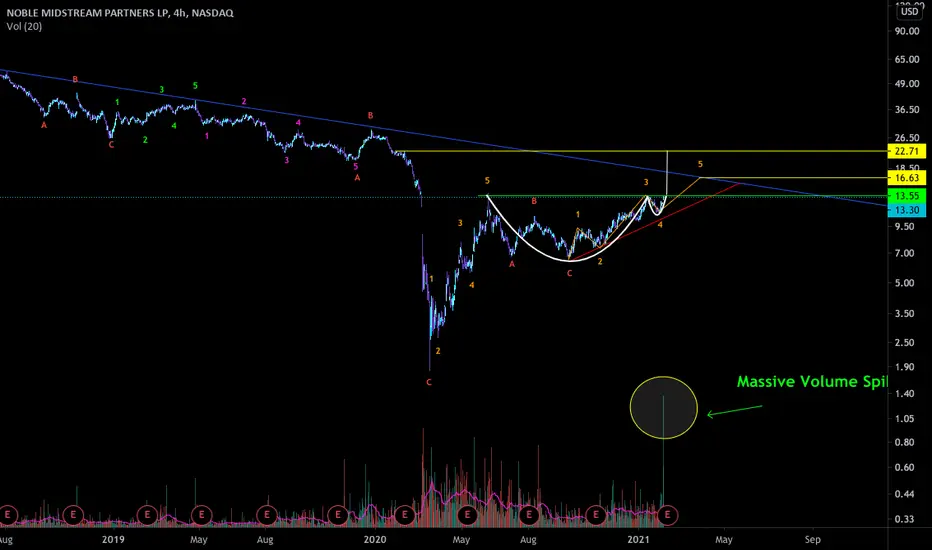Click the cyan 13.30 current price label
Image resolution: width=932 pixels, height=550 pixels.
pyautogui.click(x=906, y=210)
